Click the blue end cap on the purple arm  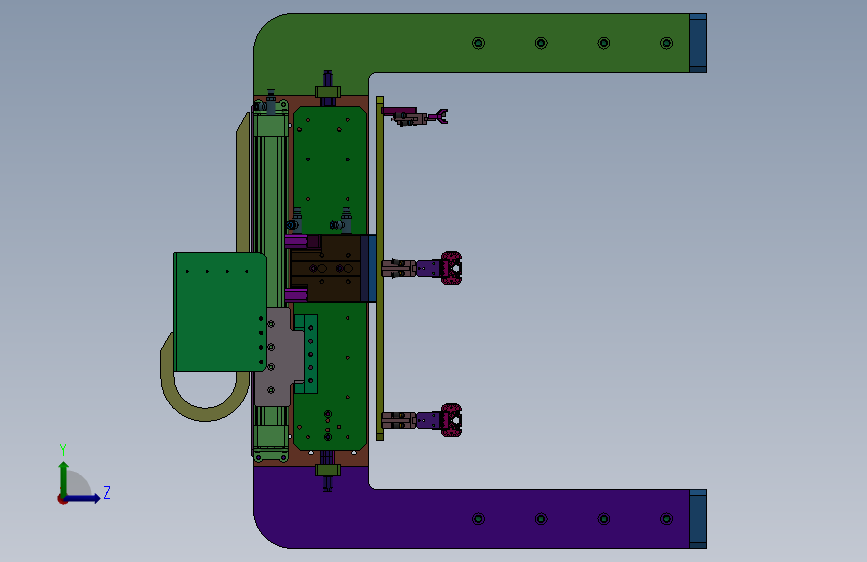[698, 519]
